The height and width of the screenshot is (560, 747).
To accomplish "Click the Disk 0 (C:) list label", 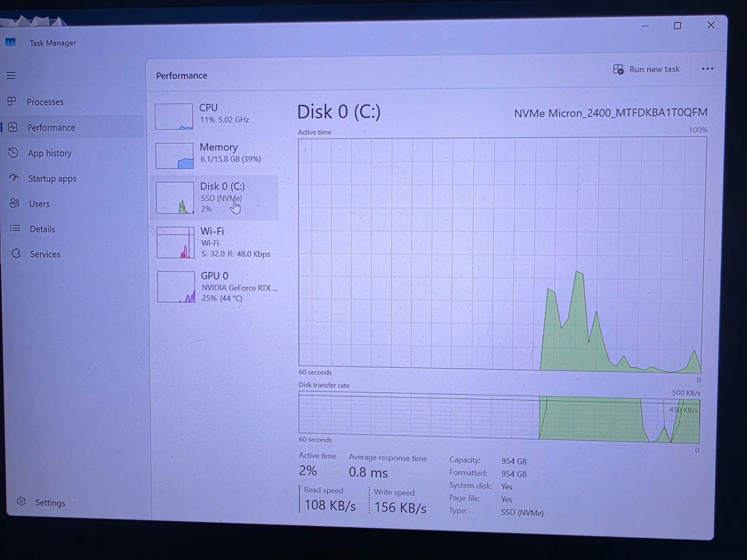I will coord(222,186).
